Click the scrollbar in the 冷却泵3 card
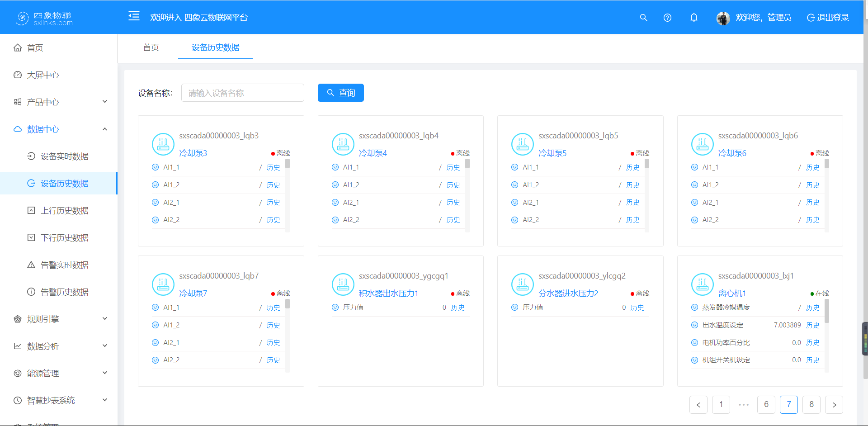This screenshot has height=426, width=868. [x=288, y=164]
